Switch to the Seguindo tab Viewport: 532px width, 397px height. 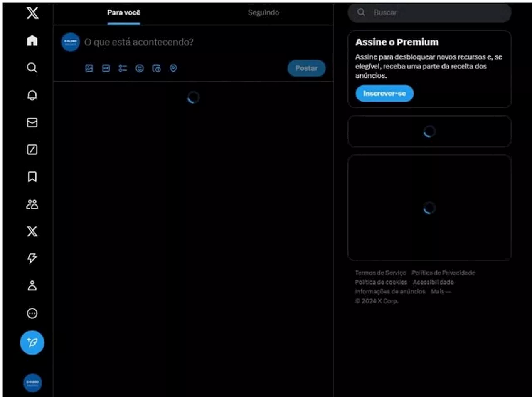coord(264,13)
